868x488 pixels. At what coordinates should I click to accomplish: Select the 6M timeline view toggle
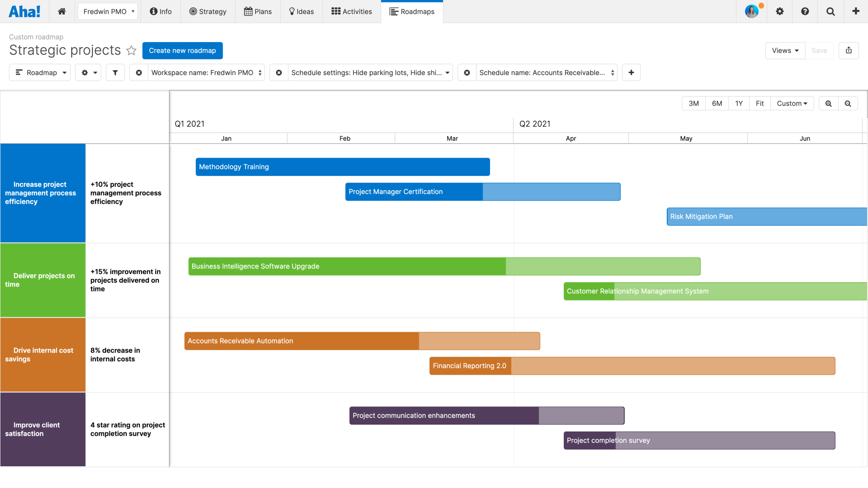(x=716, y=103)
